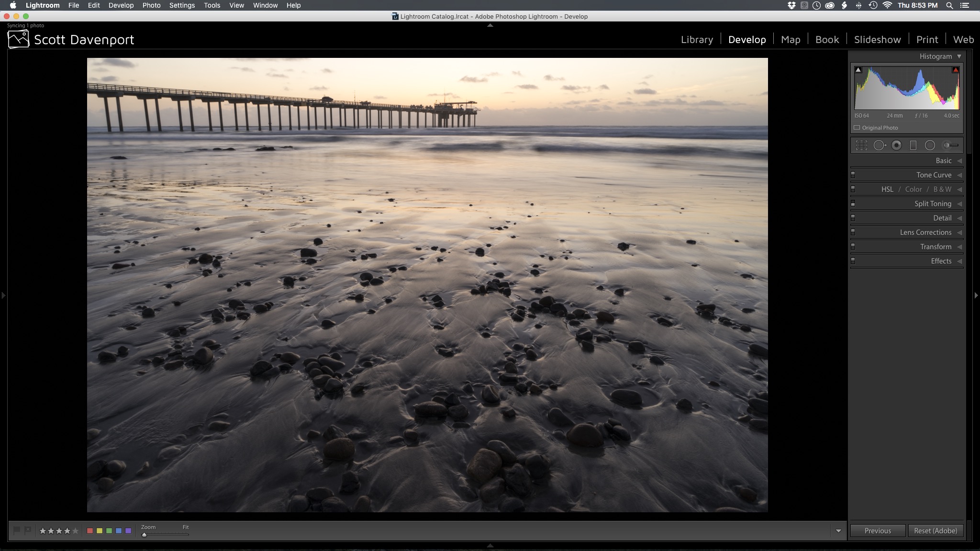
Task: Select the Graduated Filter tool
Action: [x=913, y=145]
